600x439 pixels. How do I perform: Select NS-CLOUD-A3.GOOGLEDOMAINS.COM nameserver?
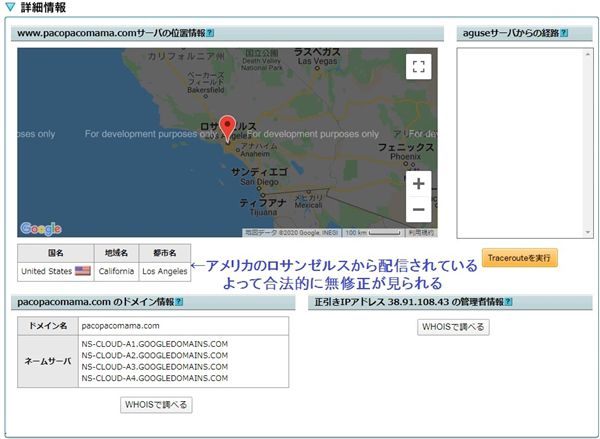[155, 367]
